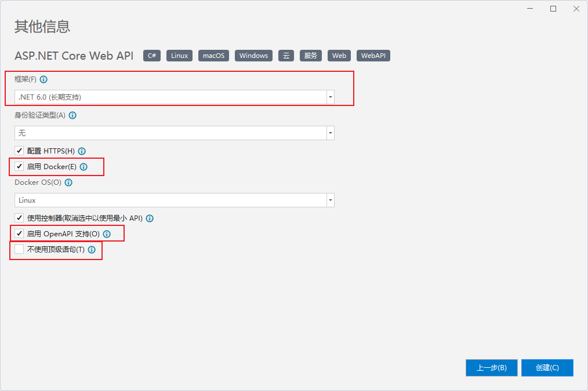Screen dimensions: 588x391
Task: Click the info icon beside 使用控制器 option
Action: point(150,218)
